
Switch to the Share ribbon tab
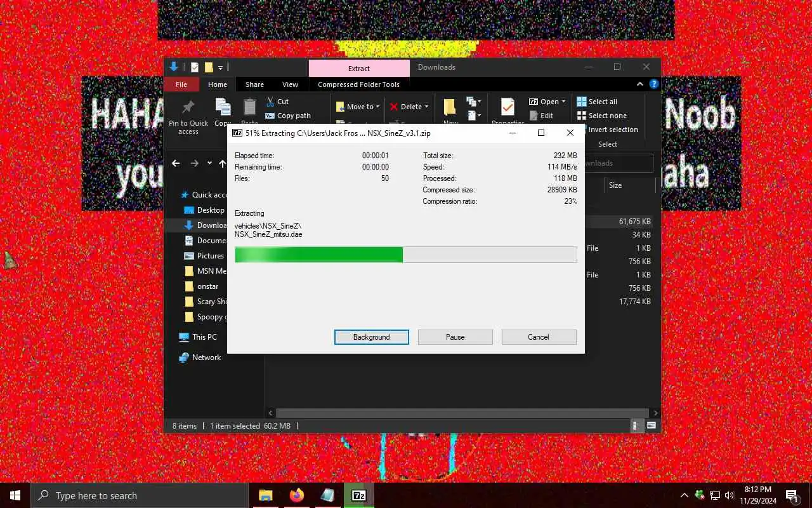254,84
